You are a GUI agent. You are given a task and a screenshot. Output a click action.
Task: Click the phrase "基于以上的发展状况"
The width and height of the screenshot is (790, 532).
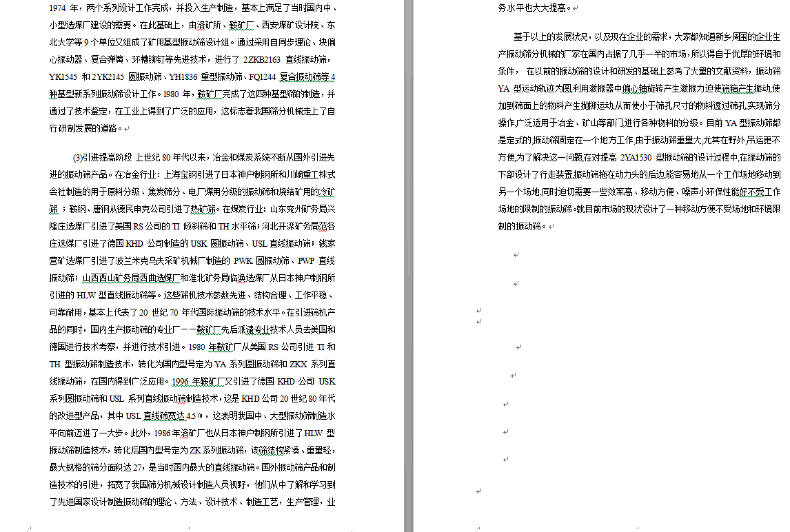click(551, 37)
